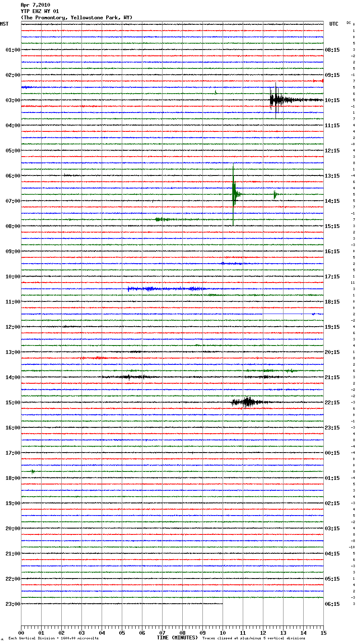Viewport: 357px width, 644px height.
Task: Select the "22:00" MST hour label
Action: click(13, 579)
